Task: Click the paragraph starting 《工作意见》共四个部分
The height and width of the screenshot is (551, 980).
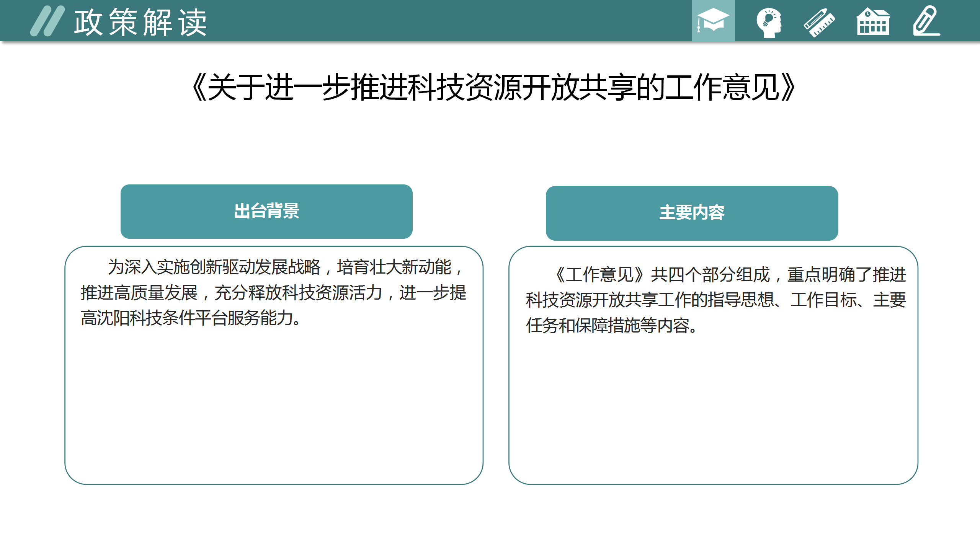Action: [x=715, y=300]
